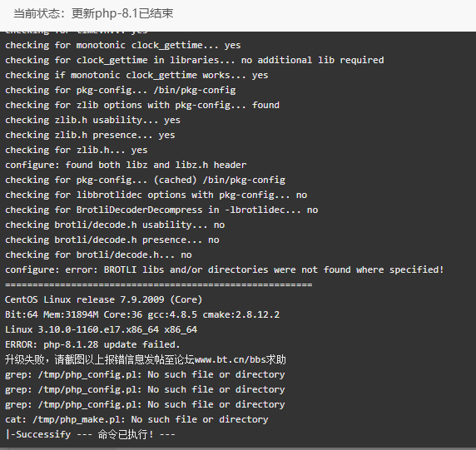Select the line showing gcc:4.8.5 cmake:2.8.12.2
The height and width of the screenshot is (450, 476).
coord(142,314)
